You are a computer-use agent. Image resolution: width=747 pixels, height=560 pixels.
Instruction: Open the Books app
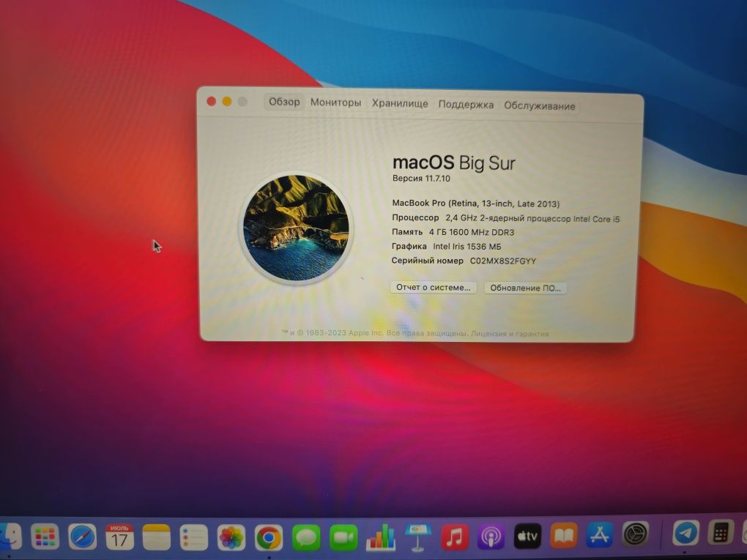tap(564, 535)
